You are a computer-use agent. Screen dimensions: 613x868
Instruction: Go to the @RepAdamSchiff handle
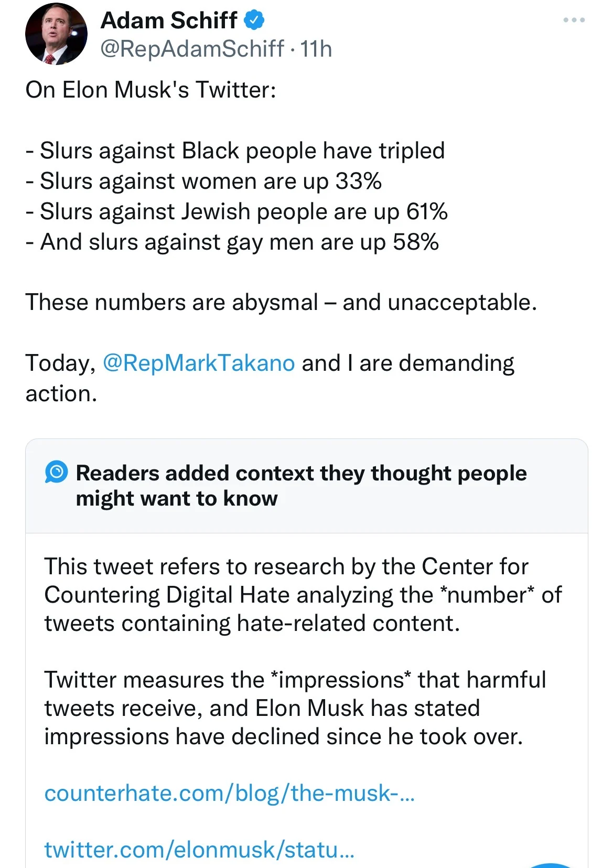pyautogui.click(x=192, y=49)
